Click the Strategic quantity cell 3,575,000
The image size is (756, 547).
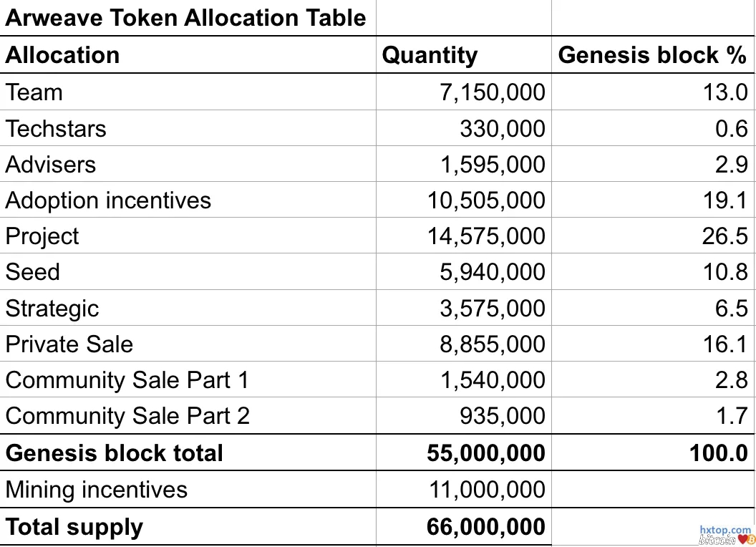[x=492, y=309]
